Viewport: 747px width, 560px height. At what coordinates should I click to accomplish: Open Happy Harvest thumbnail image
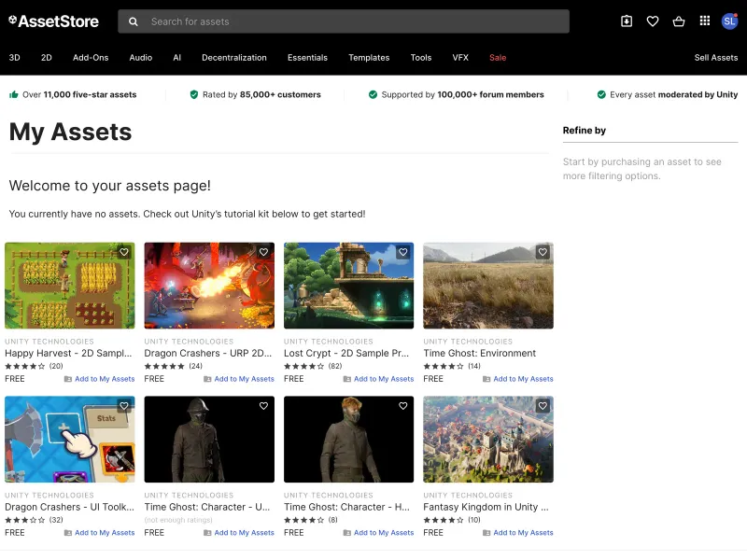tap(69, 286)
